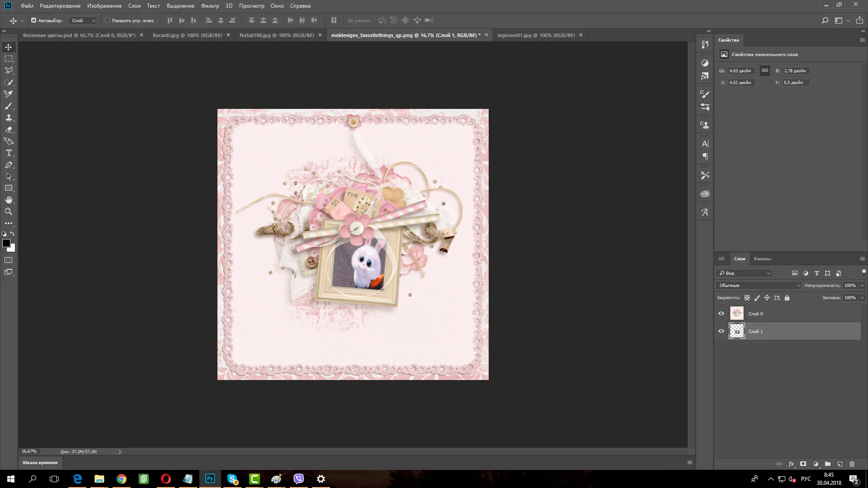868x488 pixels.
Task: Switch to the Каналы tab
Action: [x=762, y=259]
